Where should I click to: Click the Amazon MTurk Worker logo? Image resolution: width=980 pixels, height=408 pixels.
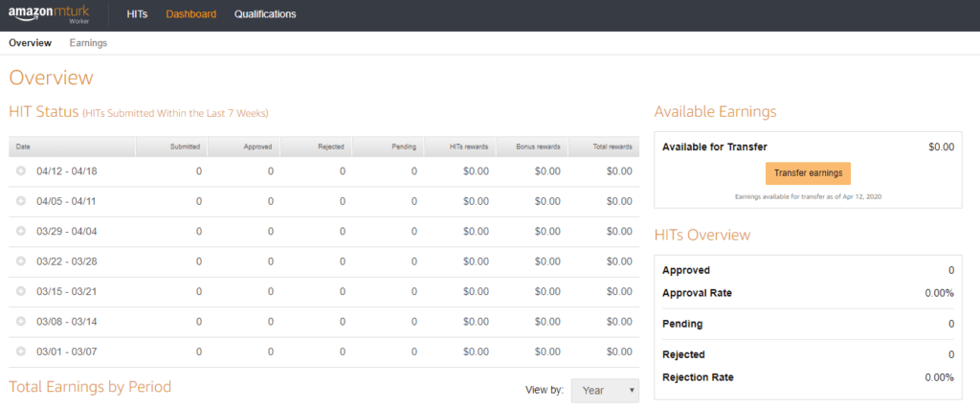coord(48,14)
